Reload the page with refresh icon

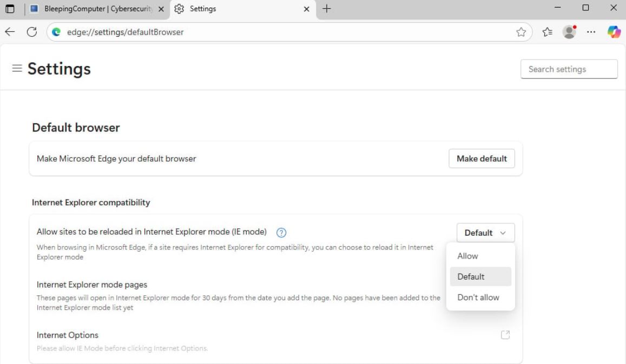pos(31,32)
